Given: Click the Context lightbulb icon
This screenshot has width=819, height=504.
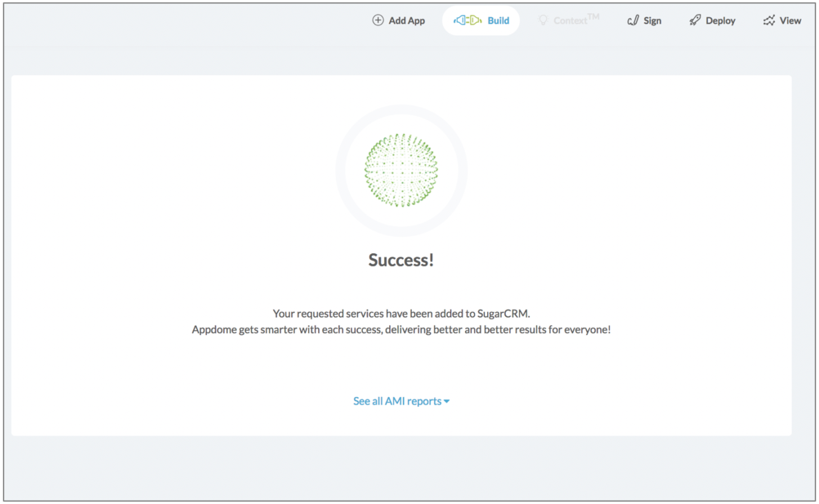Looking at the screenshot, I should coord(543,20).
